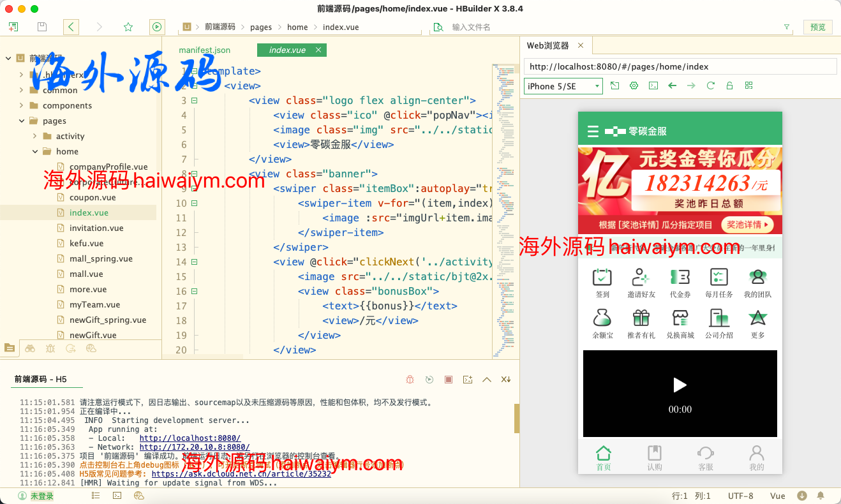Click the red debug bug icon in console
The image size is (841, 504).
tap(410, 380)
